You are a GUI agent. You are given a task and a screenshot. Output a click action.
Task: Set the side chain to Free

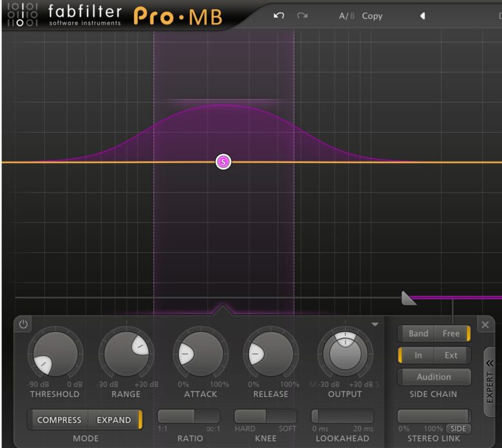point(451,333)
